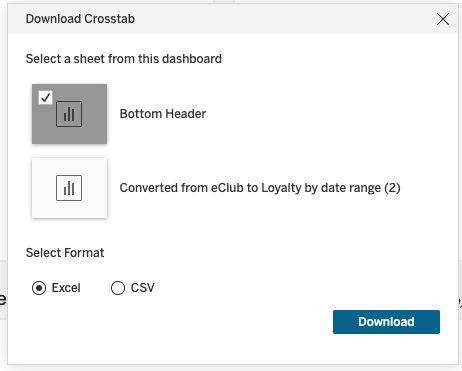The height and width of the screenshot is (371, 462).
Task: Uncheck the Bottom Header sheet checkmark
Action: coord(45,98)
